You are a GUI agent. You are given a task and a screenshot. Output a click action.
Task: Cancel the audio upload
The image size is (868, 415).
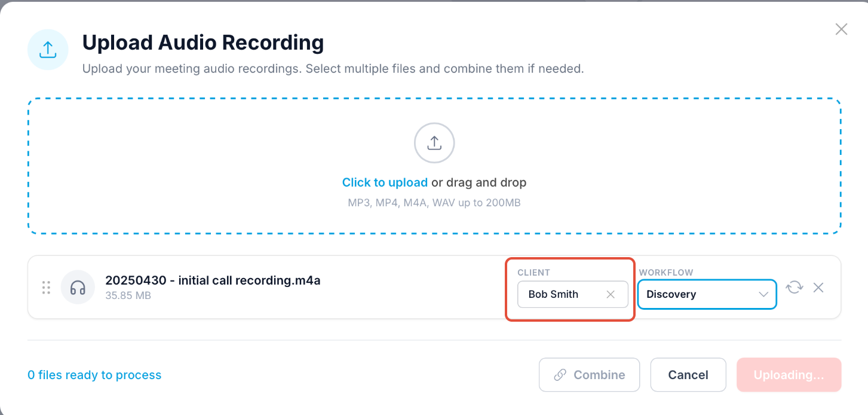tap(688, 375)
